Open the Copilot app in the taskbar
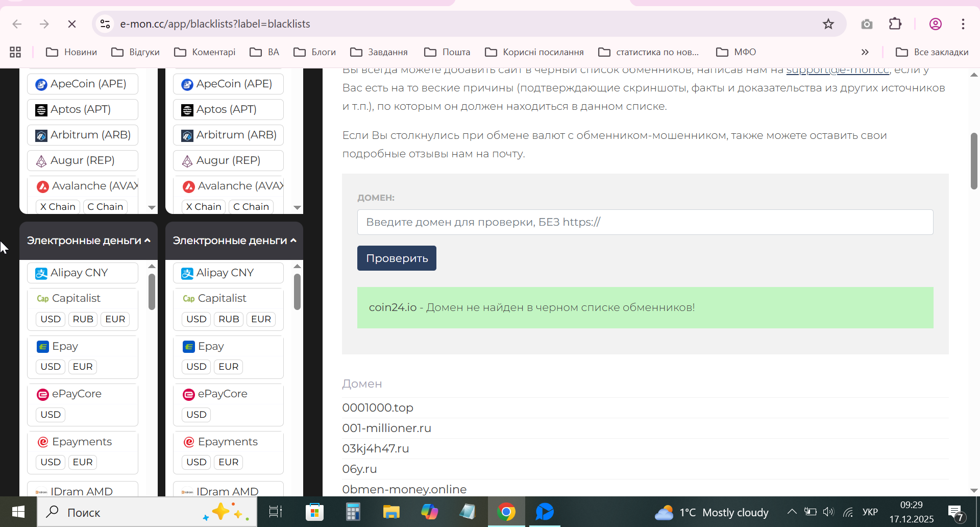Image resolution: width=980 pixels, height=527 pixels. (x=429, y=512)
